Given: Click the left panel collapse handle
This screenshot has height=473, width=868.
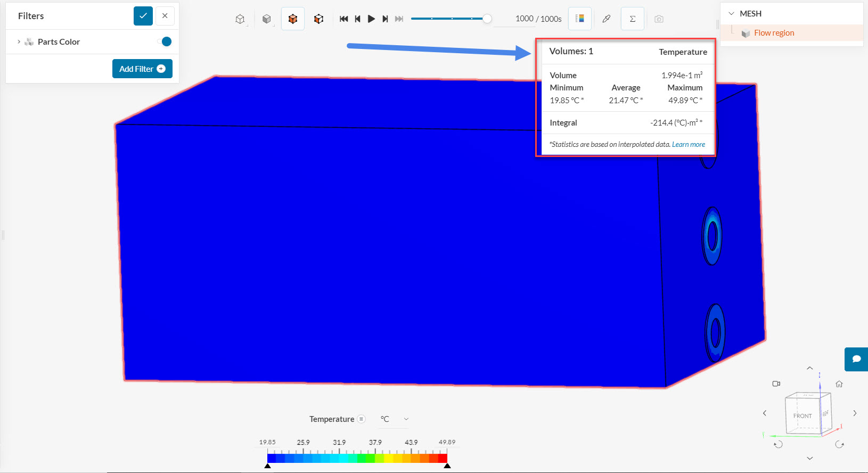Looking at the screenshot, I should 3,235.
